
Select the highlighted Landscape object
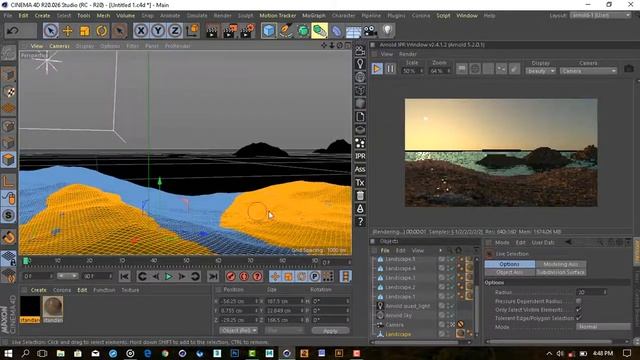(398, 334)
